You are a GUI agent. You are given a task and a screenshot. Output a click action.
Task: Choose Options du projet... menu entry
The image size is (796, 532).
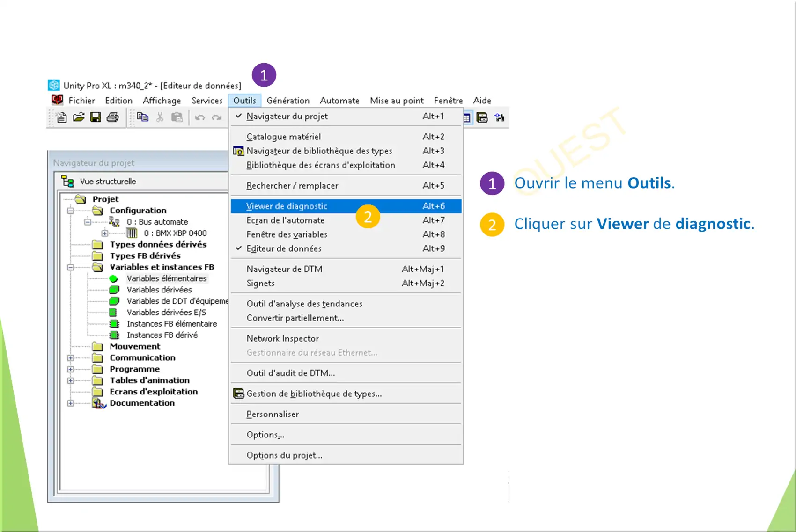(x=346, y=455)
